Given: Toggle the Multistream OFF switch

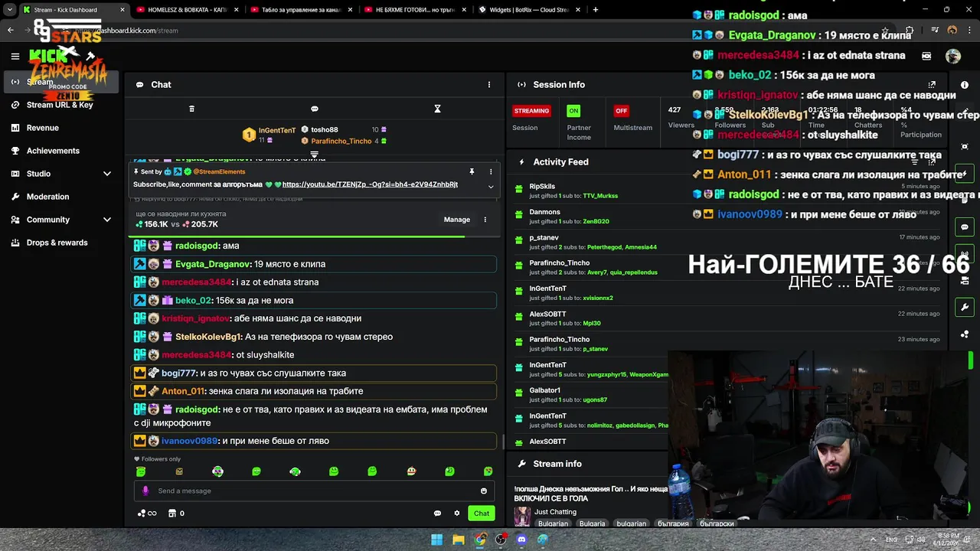Looking at the screenshot, I should tap(622, 111).
